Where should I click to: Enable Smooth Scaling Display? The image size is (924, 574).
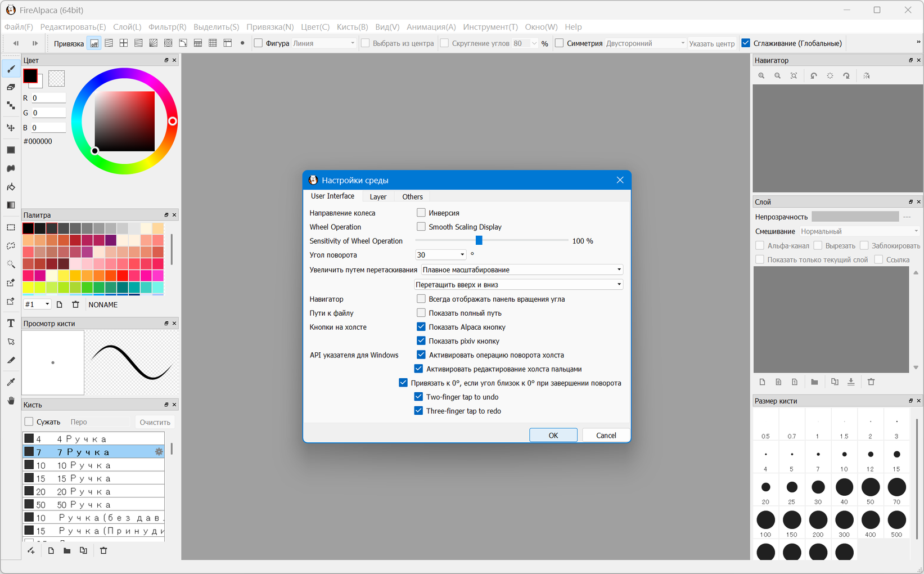pos(421,227)
